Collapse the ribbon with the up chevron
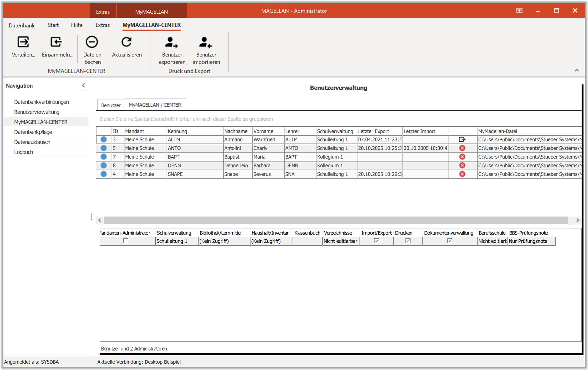The width and height of the screenshot is (588, 370). click(x=576, y=70)
